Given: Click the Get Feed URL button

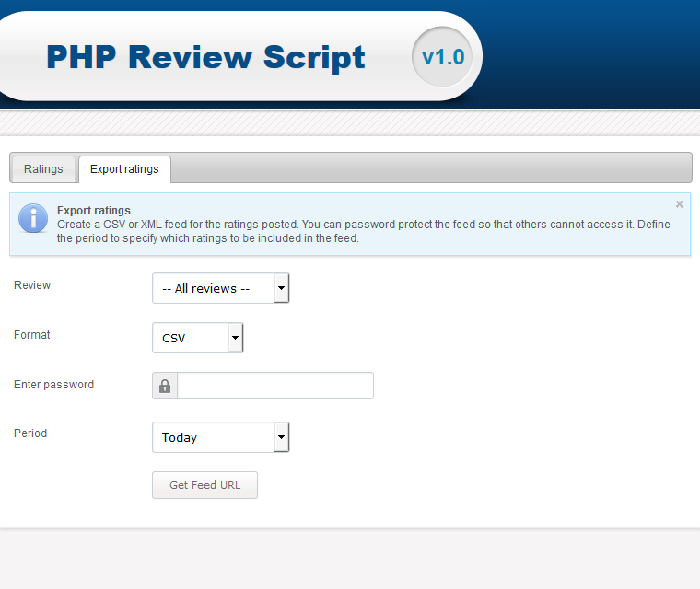Looking at the screenshot, I should (204, 485).
